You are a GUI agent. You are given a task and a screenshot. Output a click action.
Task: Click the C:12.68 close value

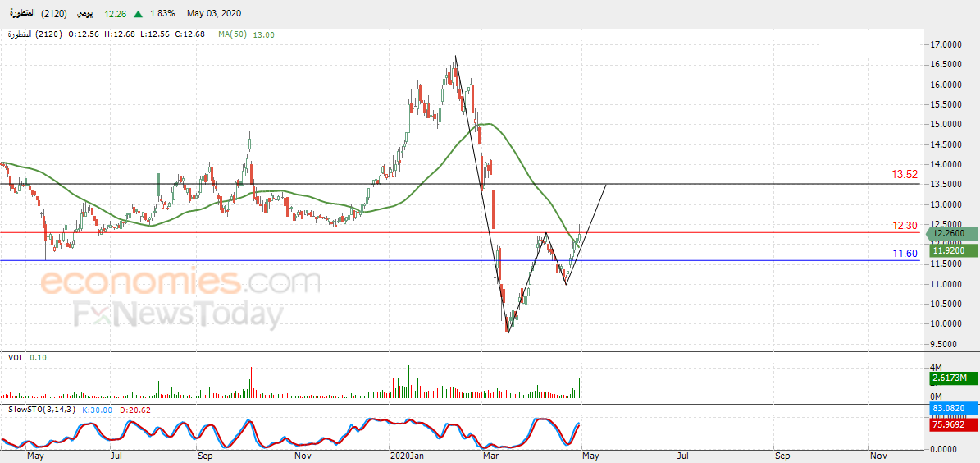190,35
